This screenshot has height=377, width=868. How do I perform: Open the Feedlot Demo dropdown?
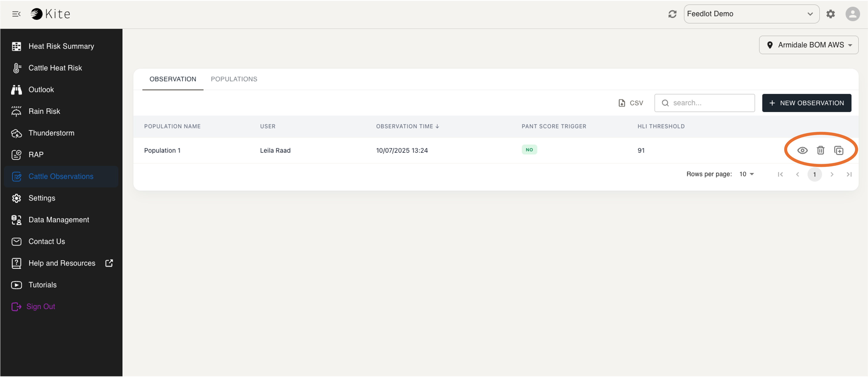click(x=751, y=14)
